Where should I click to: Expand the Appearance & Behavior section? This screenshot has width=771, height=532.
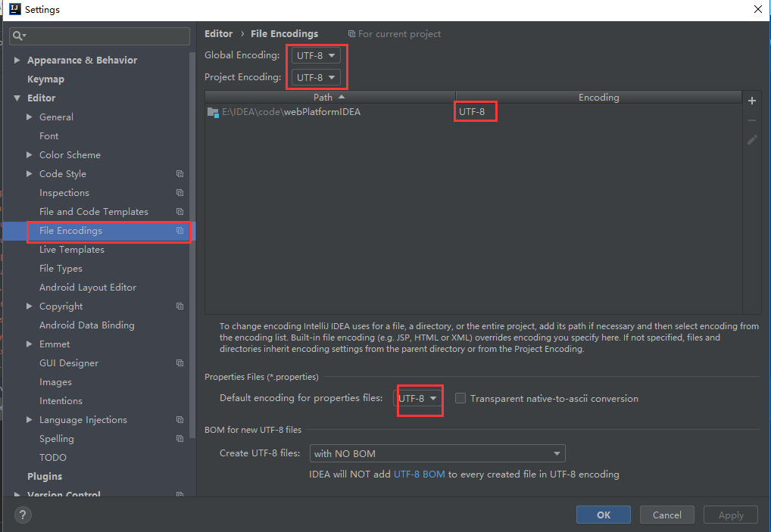click(x=17, y=60)
